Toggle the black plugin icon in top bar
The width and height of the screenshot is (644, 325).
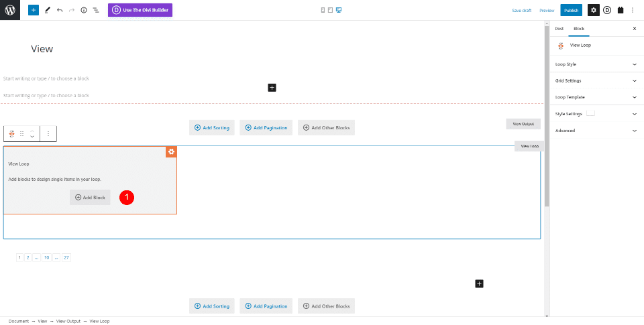click(x=621, y=11)
